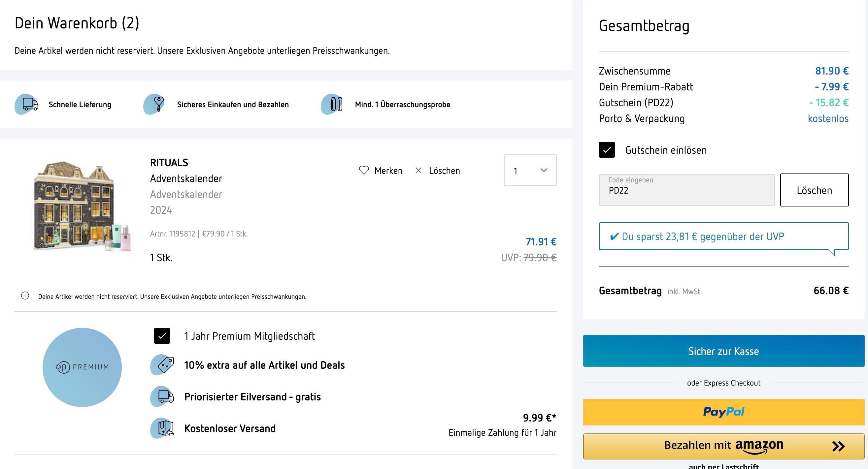Choose Bezahlen mit Amazon button
The image size is (868, 469).
724,446
